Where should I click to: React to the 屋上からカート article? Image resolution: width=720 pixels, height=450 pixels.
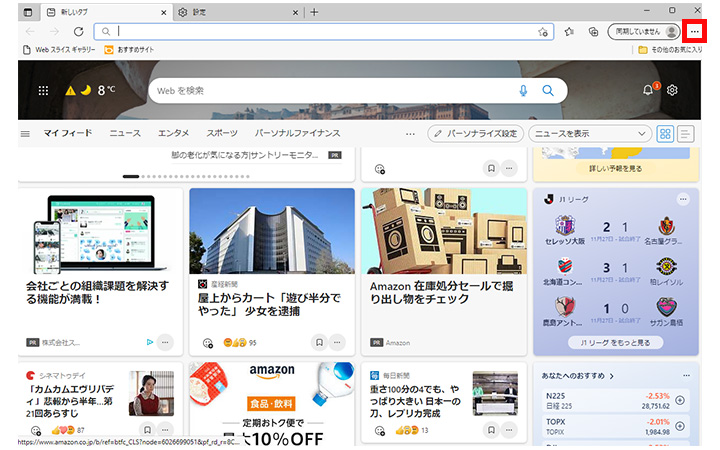pyautogui.click(x=208, y=343)
